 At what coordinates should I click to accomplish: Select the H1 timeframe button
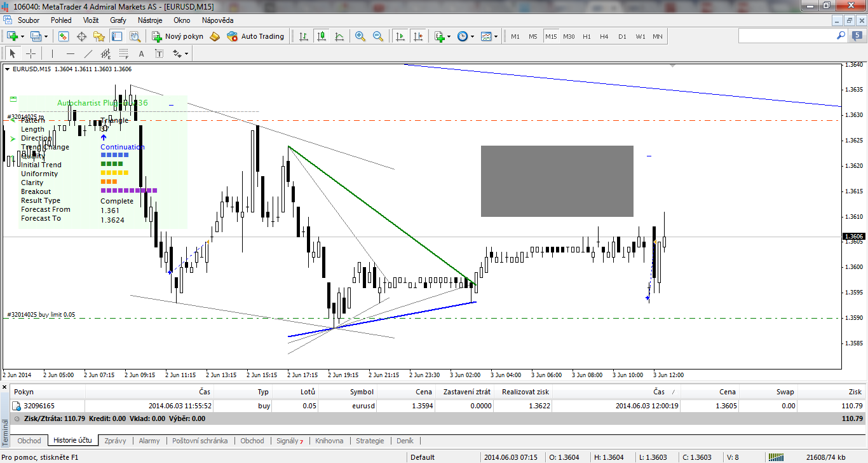click(x=587, y=36)
